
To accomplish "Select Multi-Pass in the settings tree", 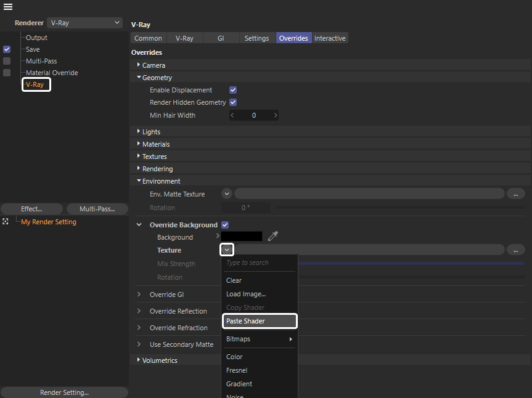I will (41, 61).
